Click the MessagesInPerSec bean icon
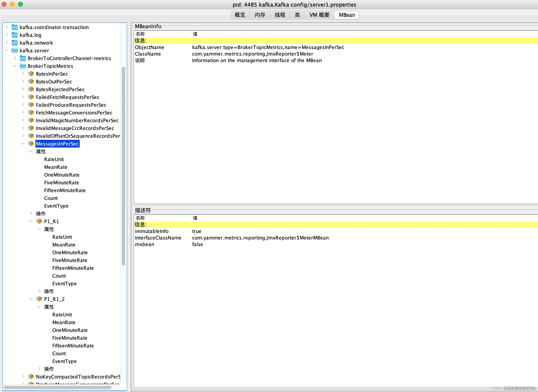538x392 pixels. (x=31, y=144)
